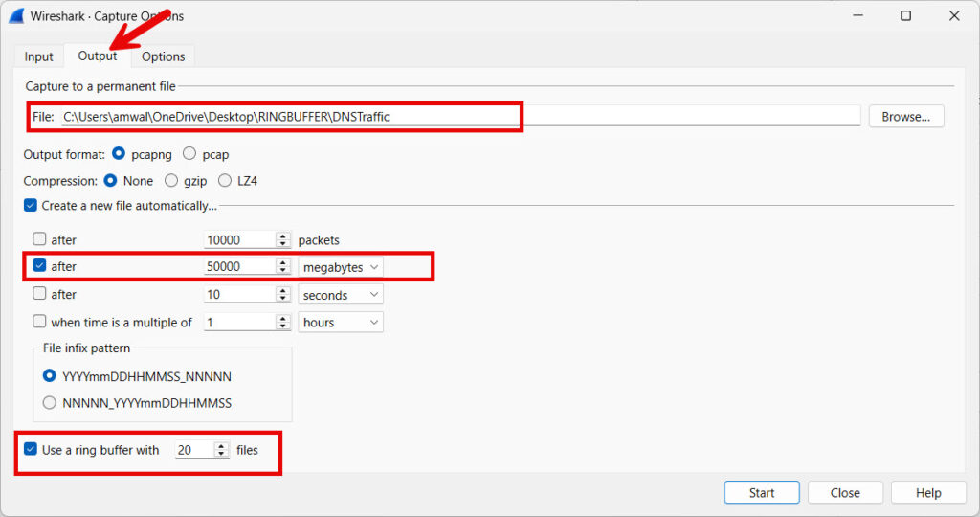Uncheck Create a new file automatically
This screenshot has height=517, width=980.
click(31, 206)
